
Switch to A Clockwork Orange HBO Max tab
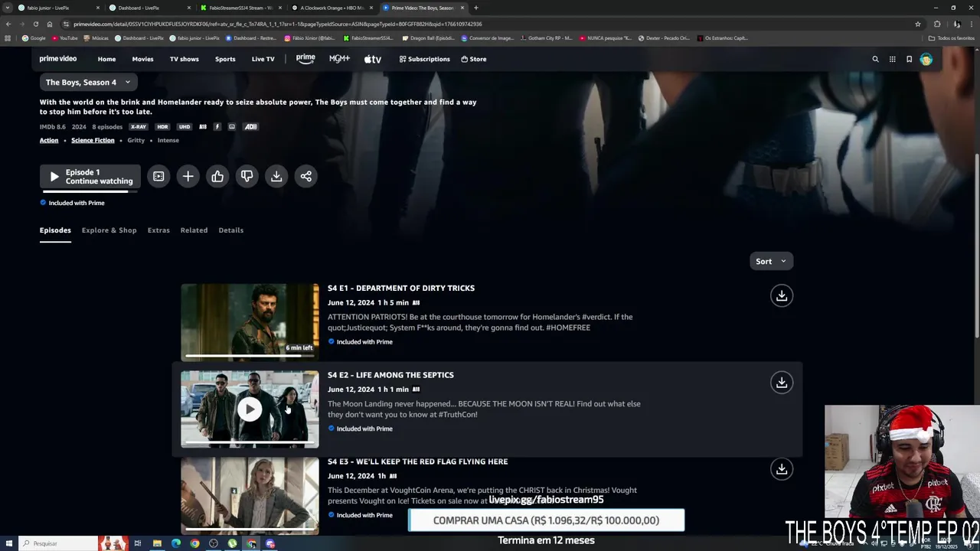tap(332, 8)
